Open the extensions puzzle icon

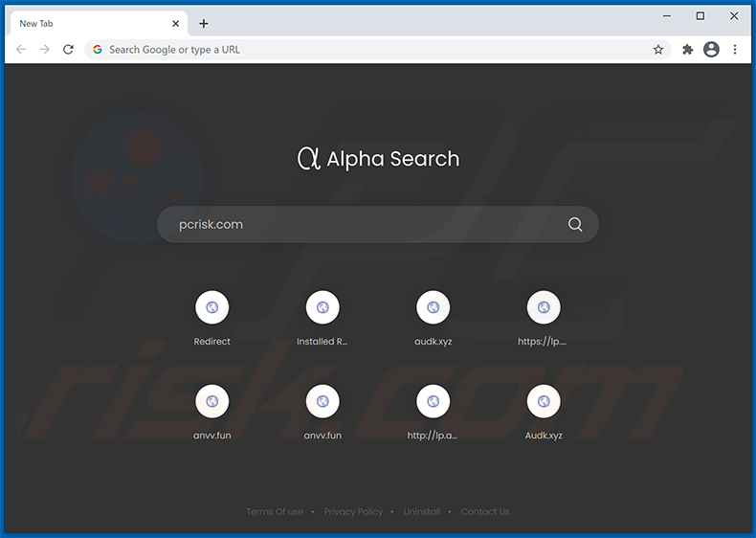click(687, 49)
